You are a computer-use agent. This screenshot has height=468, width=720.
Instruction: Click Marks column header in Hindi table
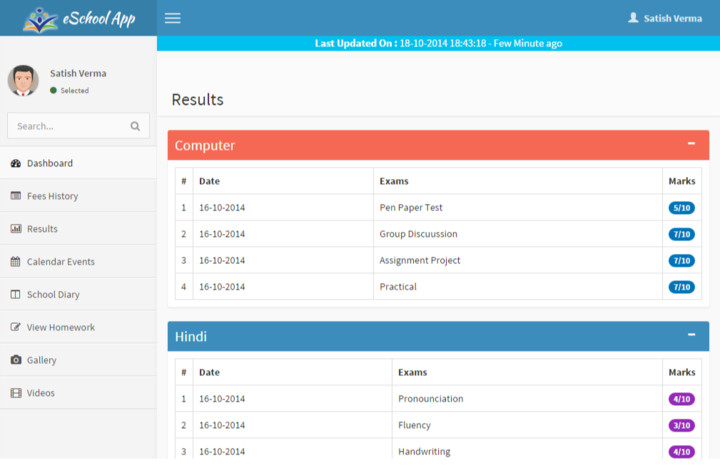pyautogui.click(x=682, y=372)
